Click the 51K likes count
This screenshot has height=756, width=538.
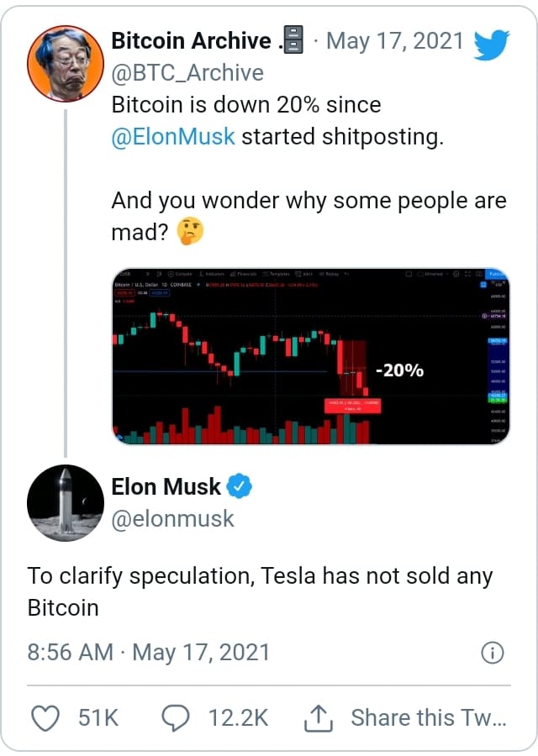point(98,718)
